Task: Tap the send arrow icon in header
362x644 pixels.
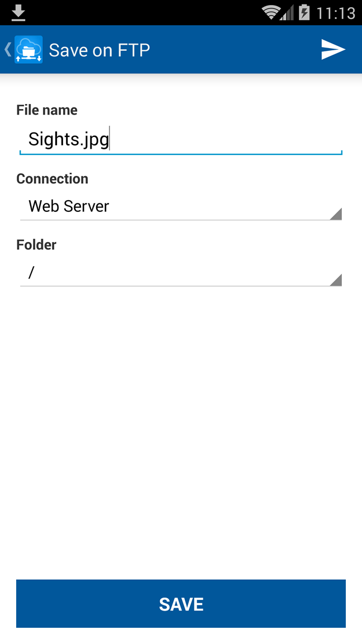Action: pyautogui.click(x=333, y=50)
